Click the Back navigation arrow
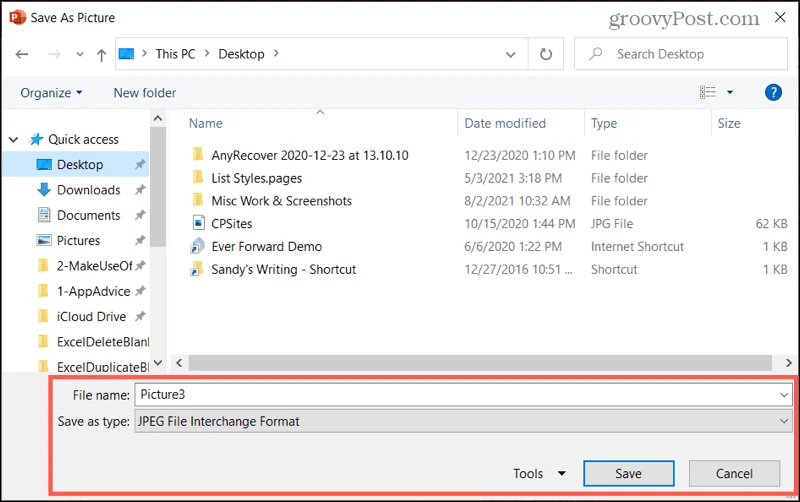 (22, 54)
